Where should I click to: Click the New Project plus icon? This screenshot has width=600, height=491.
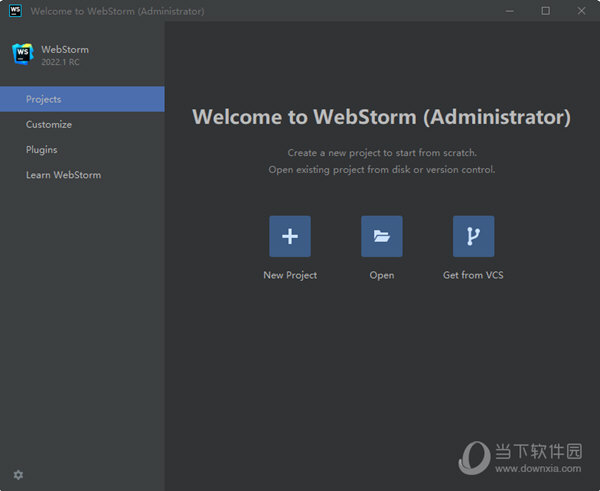pos(290,236)
